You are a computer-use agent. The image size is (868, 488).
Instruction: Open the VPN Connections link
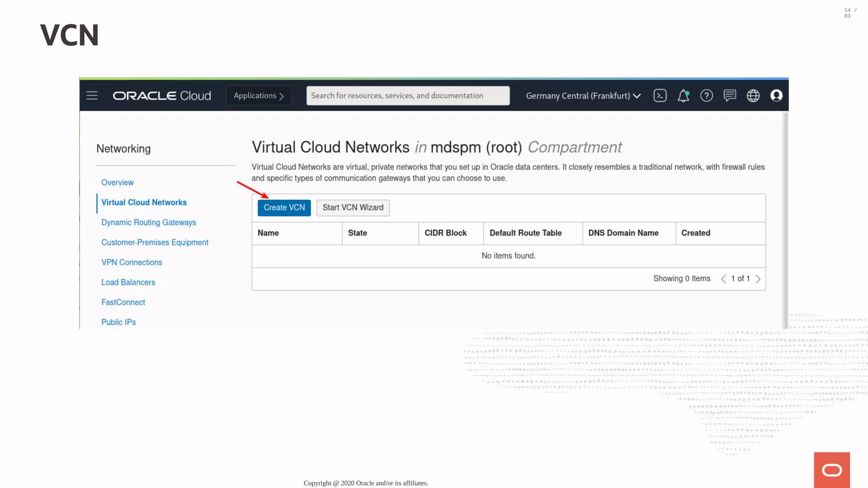tap(131, 262)
